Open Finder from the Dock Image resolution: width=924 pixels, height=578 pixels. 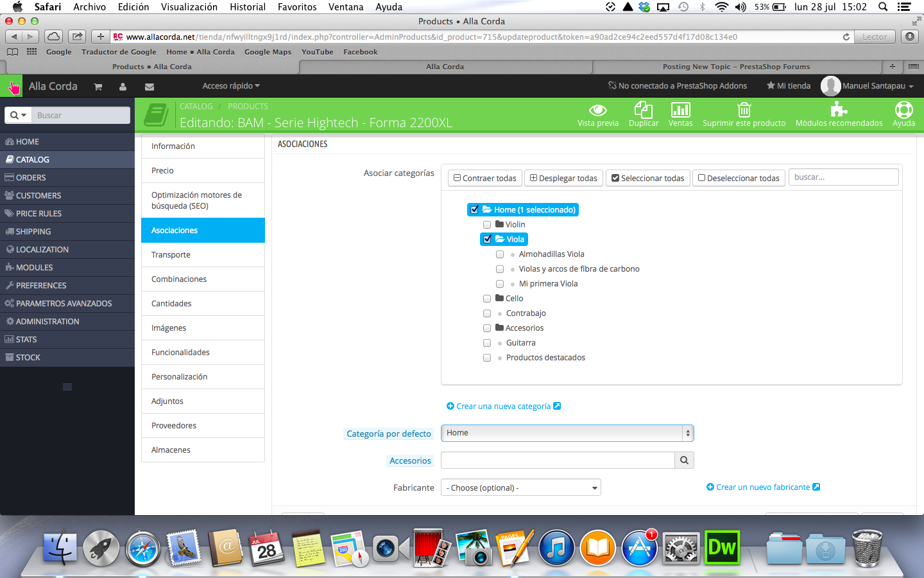pyautogui.click(x=61, y=548)
